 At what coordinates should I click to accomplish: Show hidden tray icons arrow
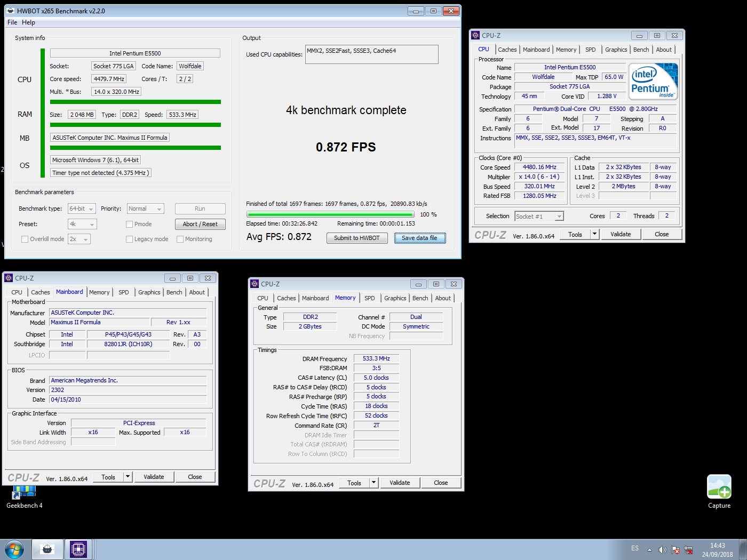point(649,550)
